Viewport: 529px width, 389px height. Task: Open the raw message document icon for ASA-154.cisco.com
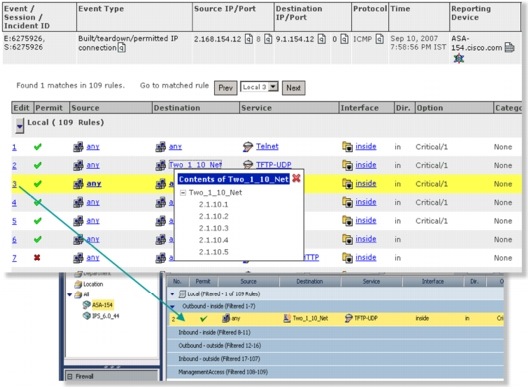(509, 48)
